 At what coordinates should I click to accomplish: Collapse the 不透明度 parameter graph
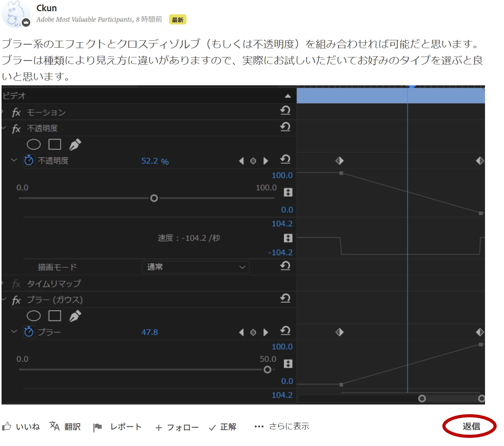click(14, 160)
